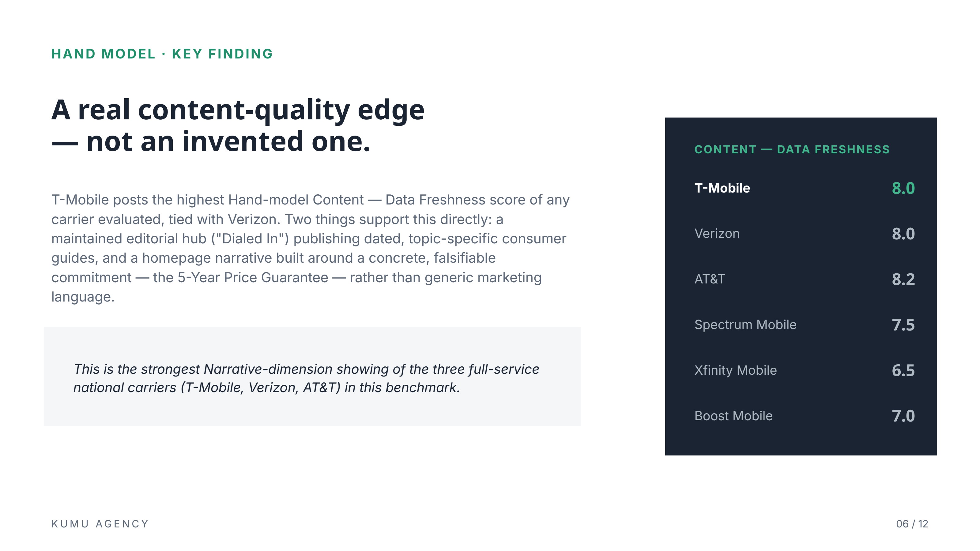Select the T-Mobile body paragraph text
The width and height of the screenshot is (980, 551).
coord(311,248)
